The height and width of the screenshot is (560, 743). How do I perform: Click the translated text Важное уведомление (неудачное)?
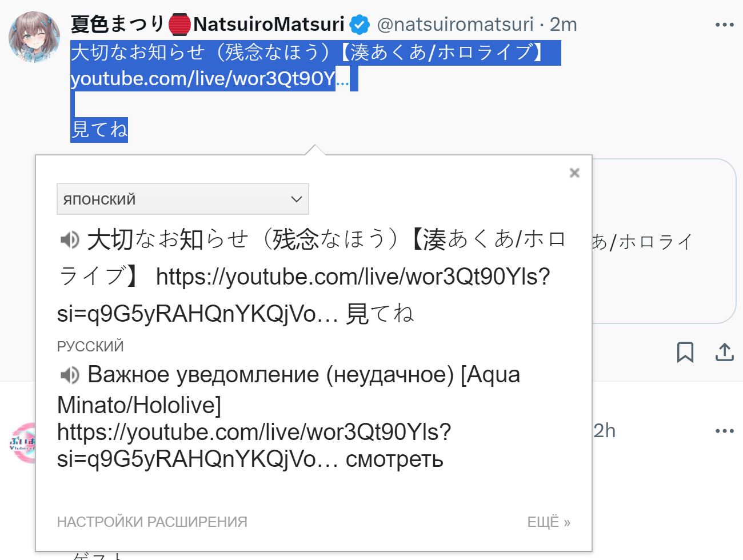(270, 375)
